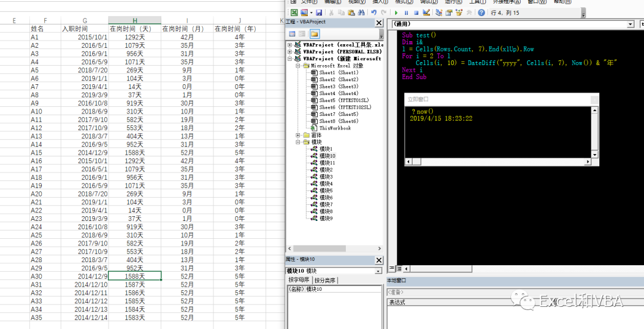The height and width of the screenshot is (329, 644).
Task: Expand the VBAProject (excel工具条) node
Action: click(x=290, y=45)
